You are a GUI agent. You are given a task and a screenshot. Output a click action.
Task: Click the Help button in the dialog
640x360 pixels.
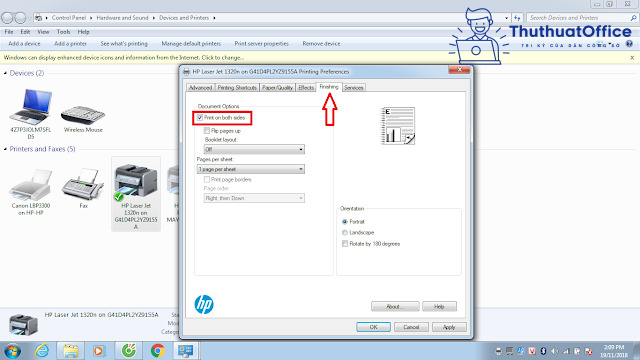[x=439, y=307]
